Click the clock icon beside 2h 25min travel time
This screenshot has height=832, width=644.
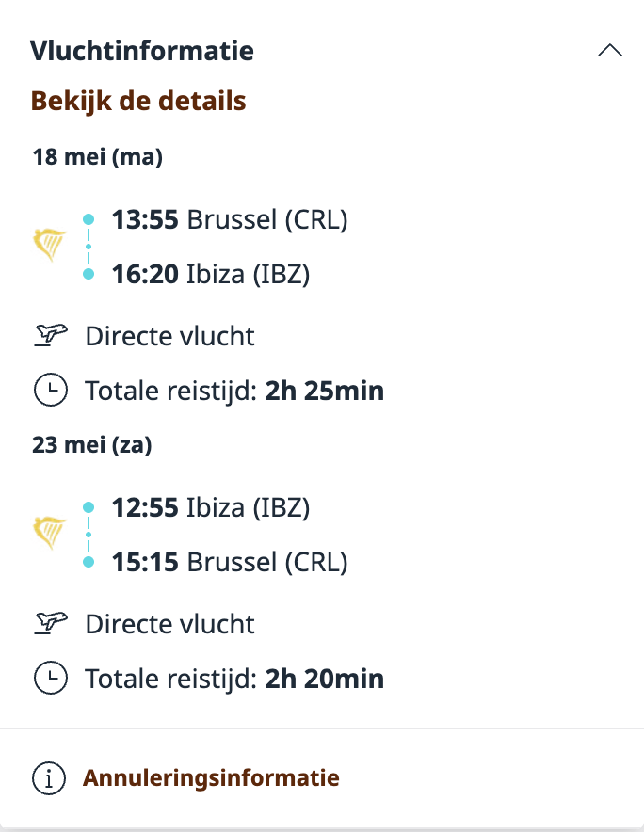(x=51, y=390)
